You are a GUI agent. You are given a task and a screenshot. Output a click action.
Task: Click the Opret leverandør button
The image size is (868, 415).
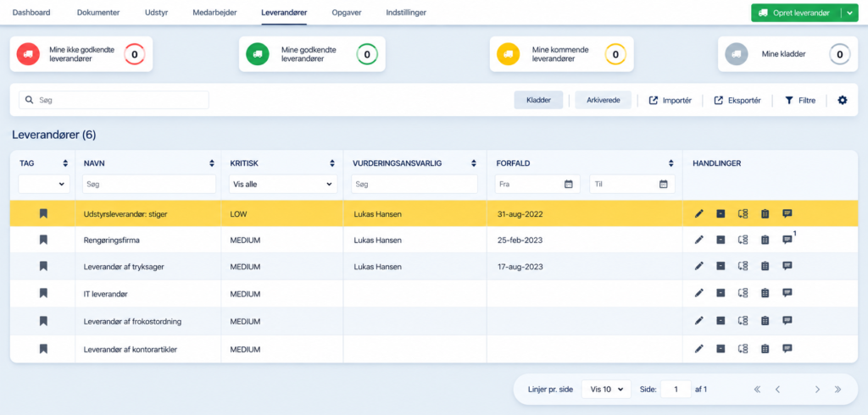coord(795,13)
